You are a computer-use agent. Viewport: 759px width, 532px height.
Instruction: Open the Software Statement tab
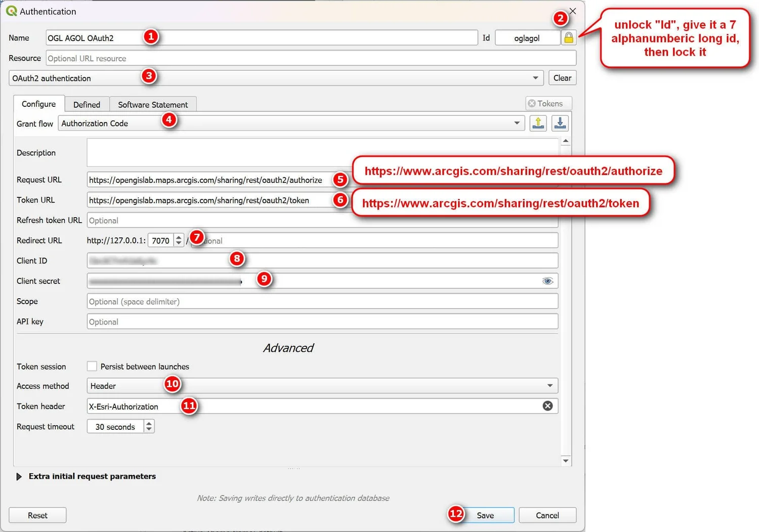click(153, 104)
